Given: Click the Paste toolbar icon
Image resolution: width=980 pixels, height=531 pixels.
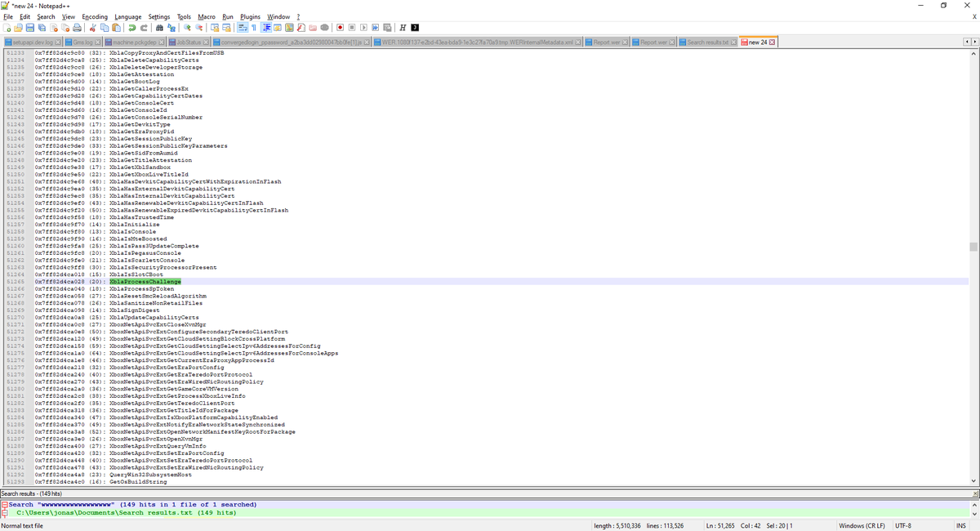Looking at the screenshot, I should coord(116,28).
